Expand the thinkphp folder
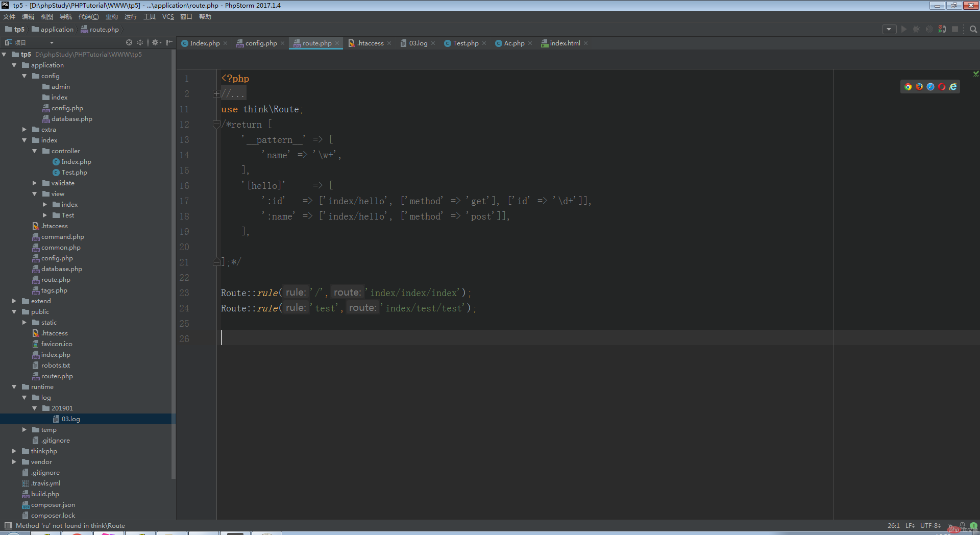The width and height of the screenshot is (980, 535). [x=14, y=451]
